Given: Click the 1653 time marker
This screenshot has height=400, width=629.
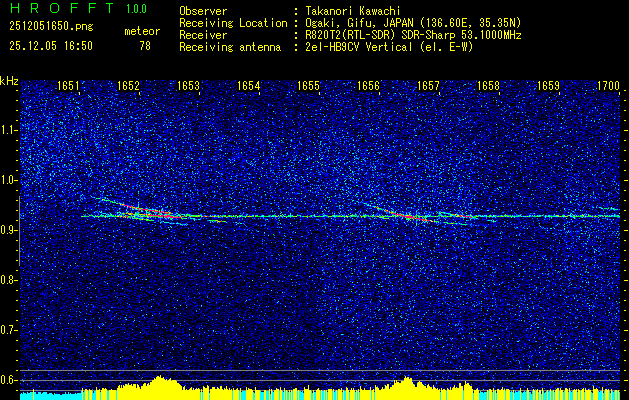Looking at the screenshot, I should pos(189,86).
